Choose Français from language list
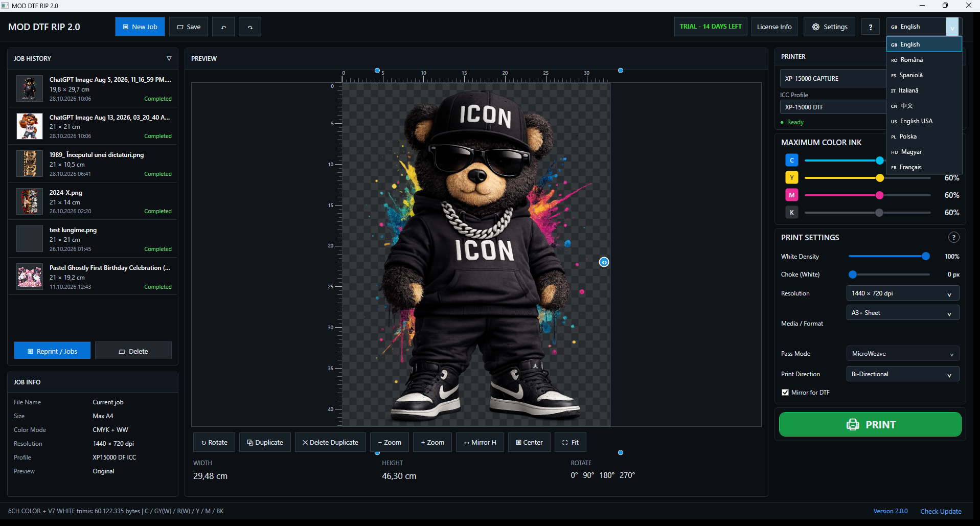The height and width of the screenshot is (526, 980). (x=924, y=167)
